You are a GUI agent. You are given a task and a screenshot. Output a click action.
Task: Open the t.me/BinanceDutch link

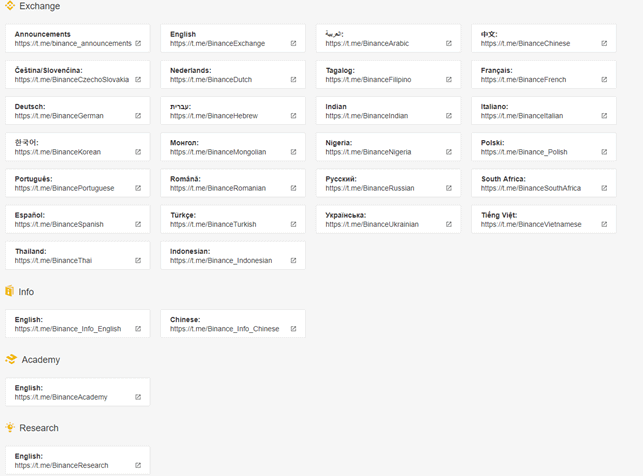pyautogui.click(x=211, y=80)
